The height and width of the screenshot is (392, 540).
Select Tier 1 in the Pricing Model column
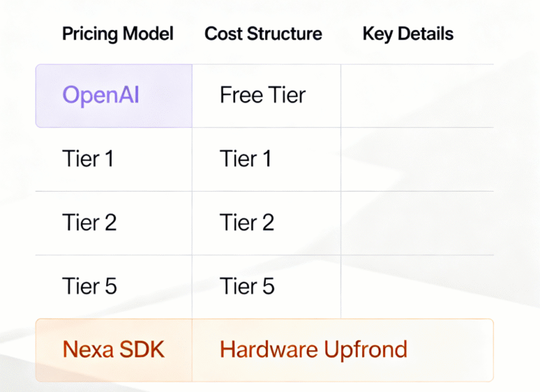88,159
